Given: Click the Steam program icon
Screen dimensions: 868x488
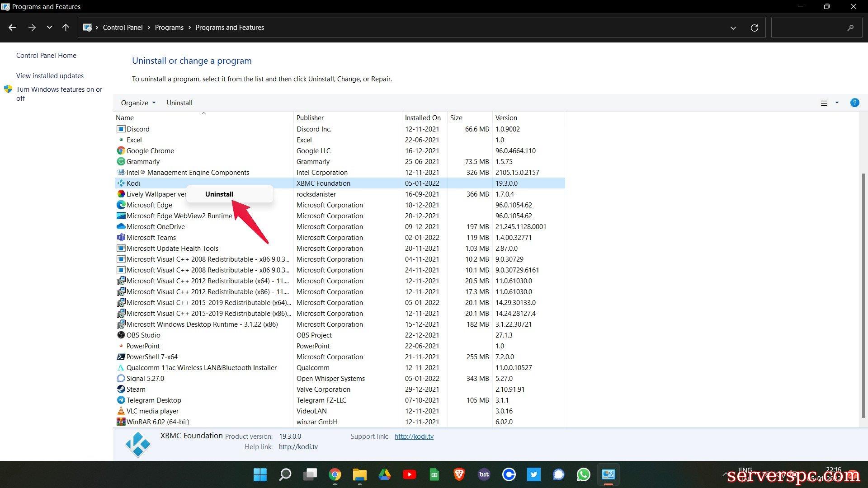Looking at the screenshot, I should 121,389.
